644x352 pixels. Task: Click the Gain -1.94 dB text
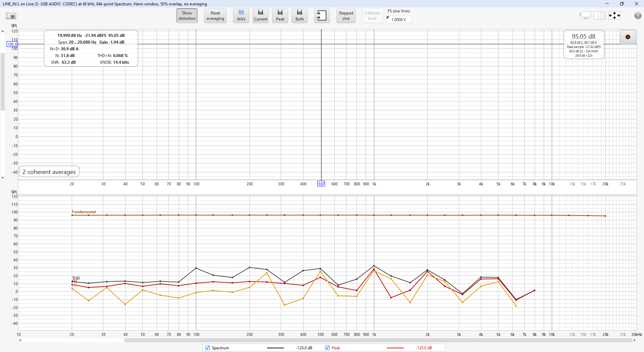pyautogui.click(x=112, y=42)
